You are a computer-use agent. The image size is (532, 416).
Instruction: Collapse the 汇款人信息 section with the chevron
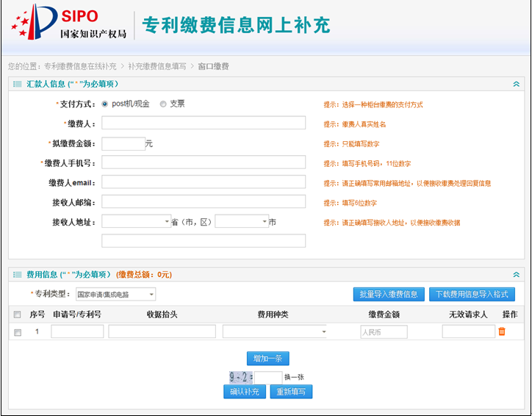516,84
